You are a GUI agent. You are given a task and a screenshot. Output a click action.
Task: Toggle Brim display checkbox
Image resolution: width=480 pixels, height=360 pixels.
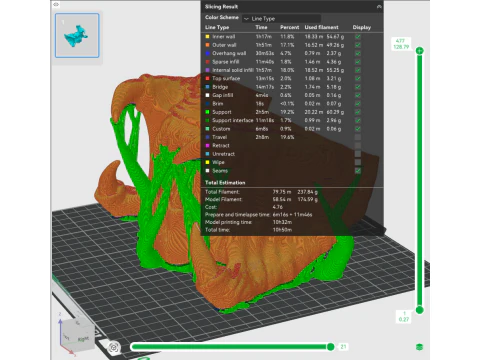(x=358, y=104)
